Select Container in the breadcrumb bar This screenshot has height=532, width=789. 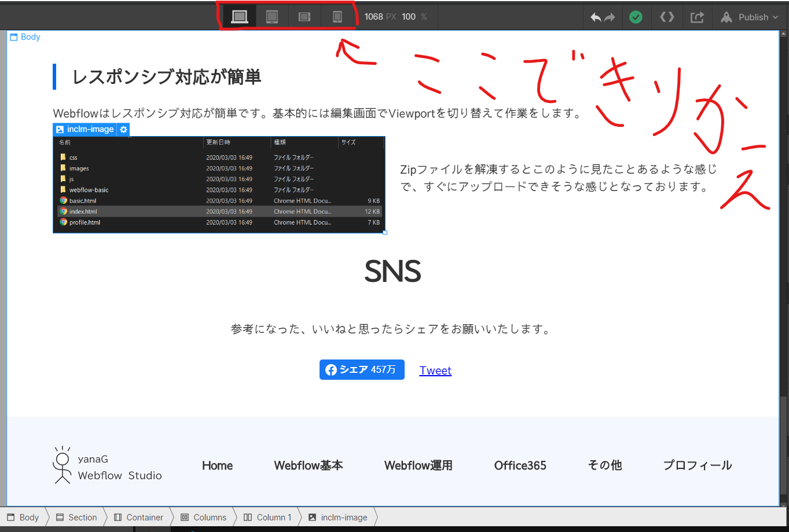pos(139,518)
